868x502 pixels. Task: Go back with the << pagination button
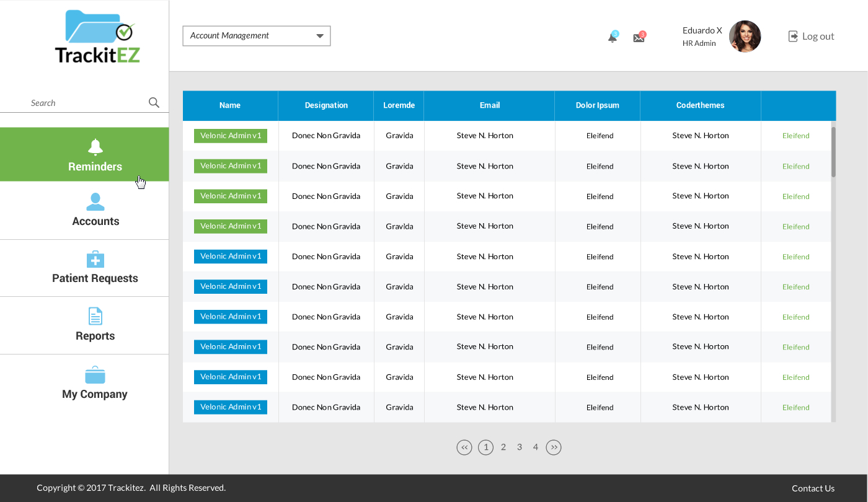coord(464,447)
